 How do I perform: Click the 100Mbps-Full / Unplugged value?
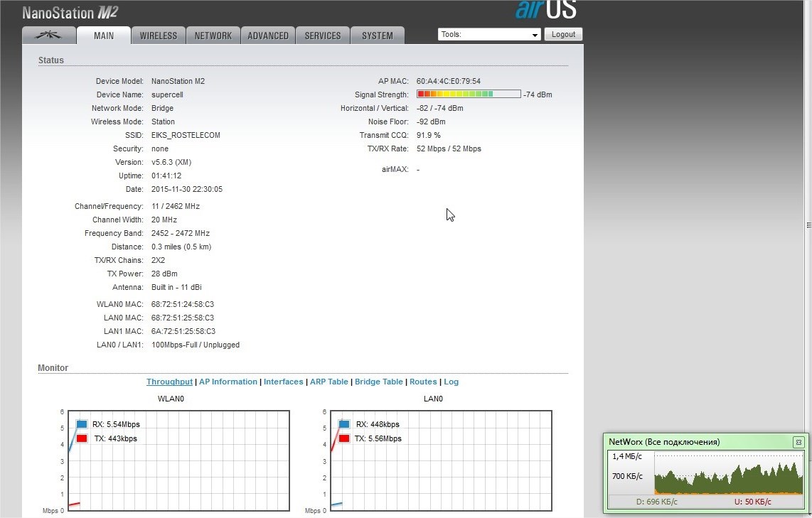[x=196, y=345]
